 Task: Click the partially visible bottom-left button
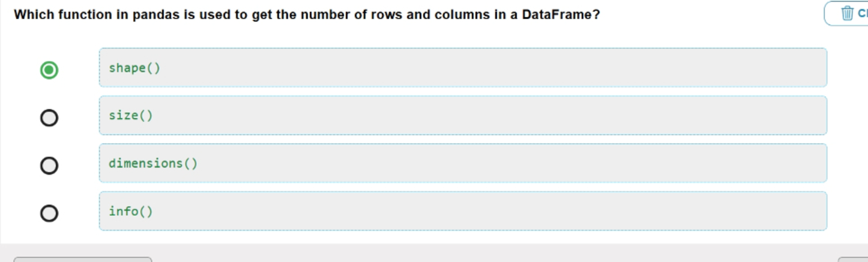click(83, 260)
